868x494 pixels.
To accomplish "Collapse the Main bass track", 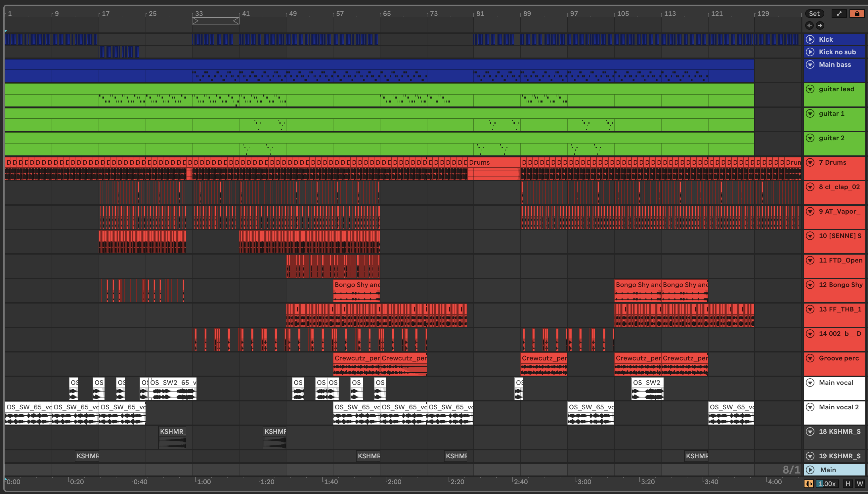I will pyautogui.click(x=810, y=64).
